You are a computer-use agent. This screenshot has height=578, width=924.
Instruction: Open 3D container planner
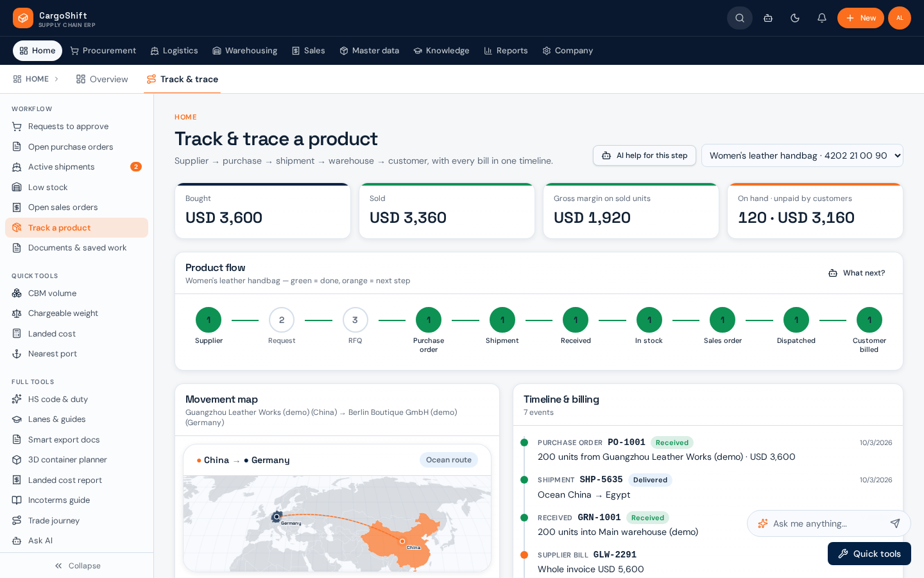point(76,460)
